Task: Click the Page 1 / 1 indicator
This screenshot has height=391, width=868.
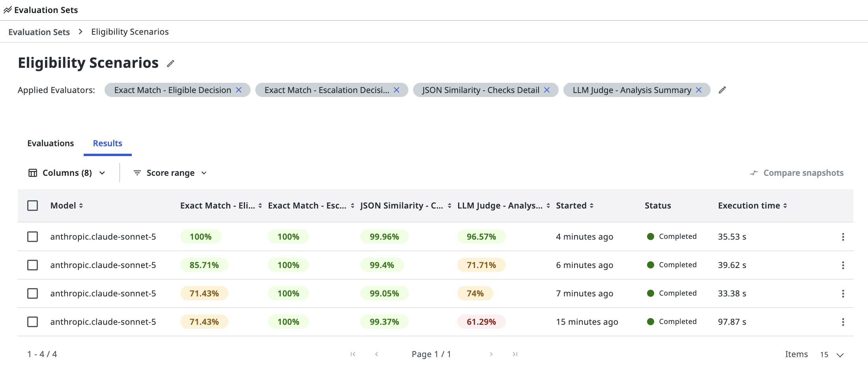Action: click(431, 354)
